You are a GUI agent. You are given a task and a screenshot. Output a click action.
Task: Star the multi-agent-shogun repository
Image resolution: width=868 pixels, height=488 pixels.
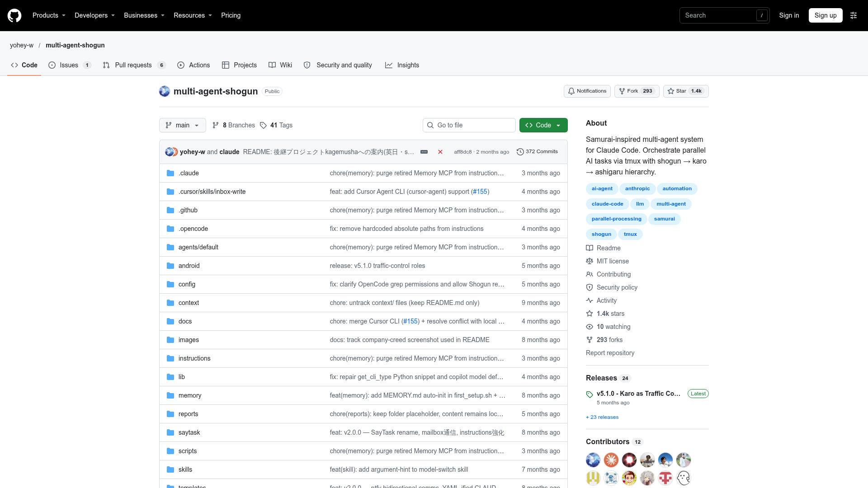tap(686, 91)
